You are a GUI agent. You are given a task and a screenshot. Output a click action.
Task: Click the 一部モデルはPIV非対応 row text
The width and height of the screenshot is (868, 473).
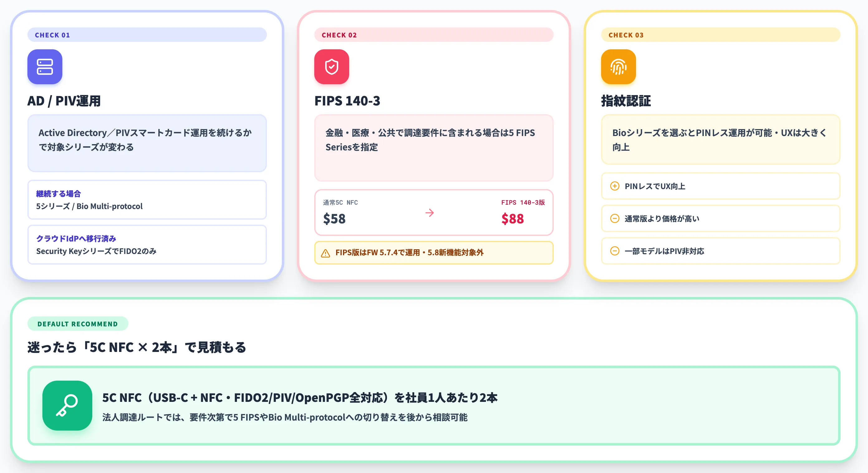coord(664,251)
